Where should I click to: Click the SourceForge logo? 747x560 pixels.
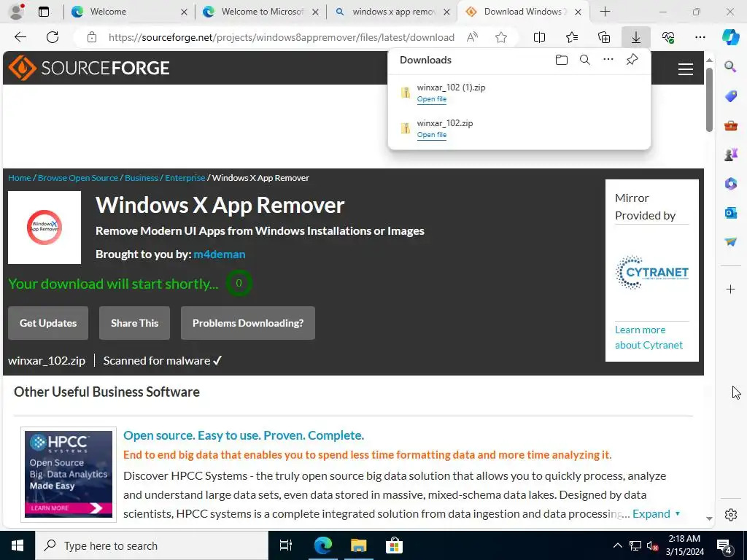pyautogui.click(x=89, y=68)
